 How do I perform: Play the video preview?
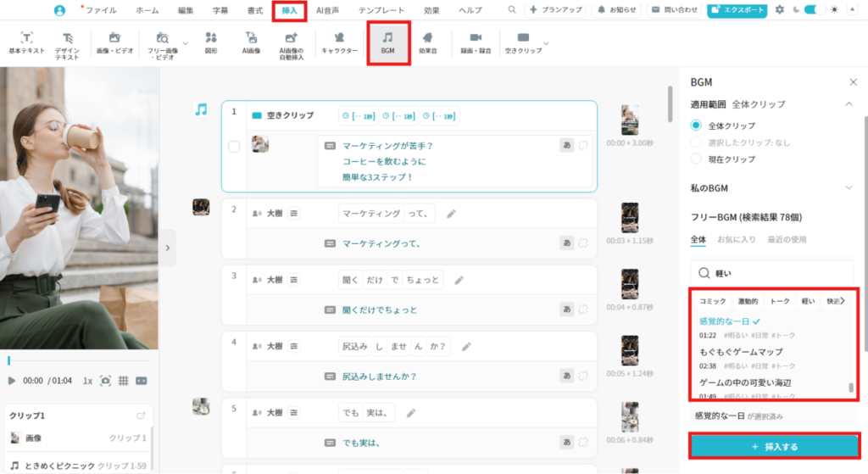[12, 381]
